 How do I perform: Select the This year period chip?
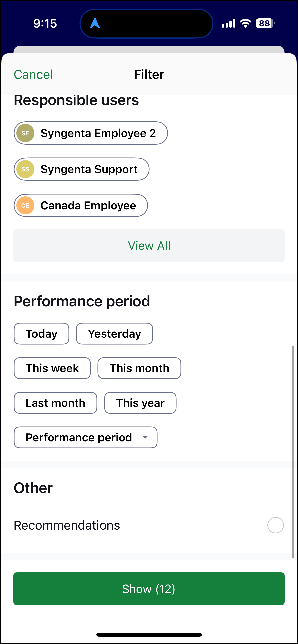coord(140,403)
